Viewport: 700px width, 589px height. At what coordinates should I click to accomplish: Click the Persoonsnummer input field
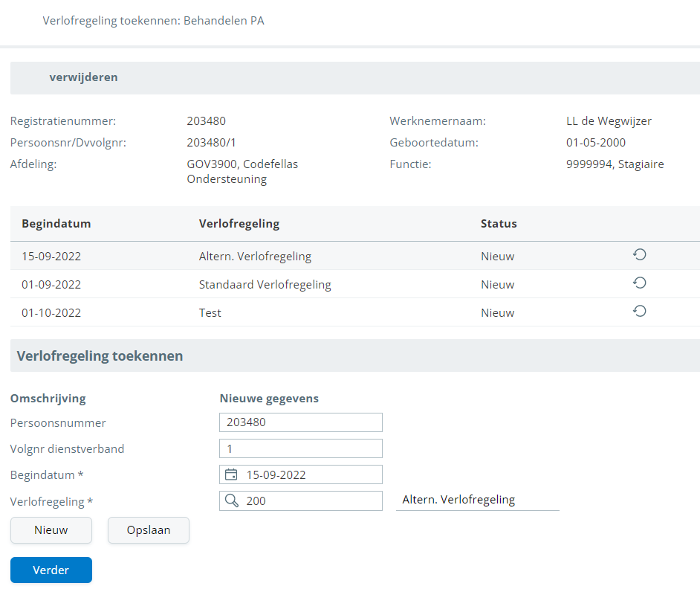click(301, 422)
